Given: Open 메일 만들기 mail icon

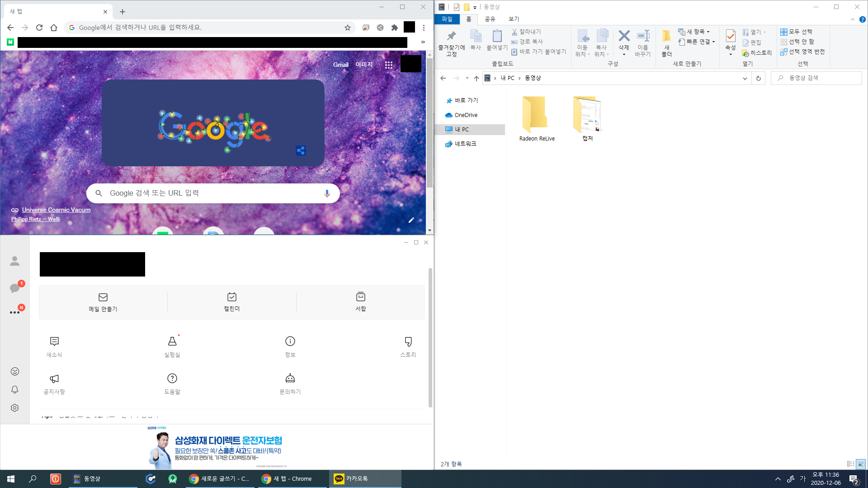Looking at the screenshot, I should pos(103,297).
